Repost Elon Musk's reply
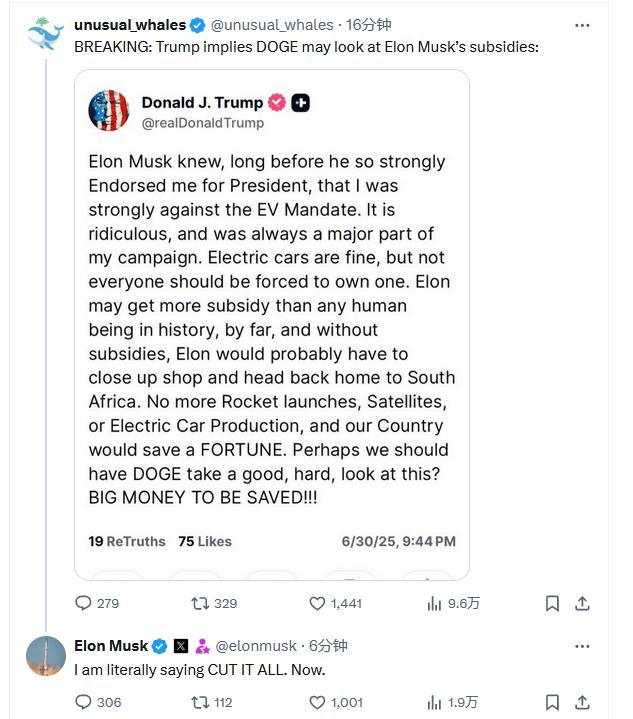This screenshot has height=719, width=633. click(x=200, y=702)
